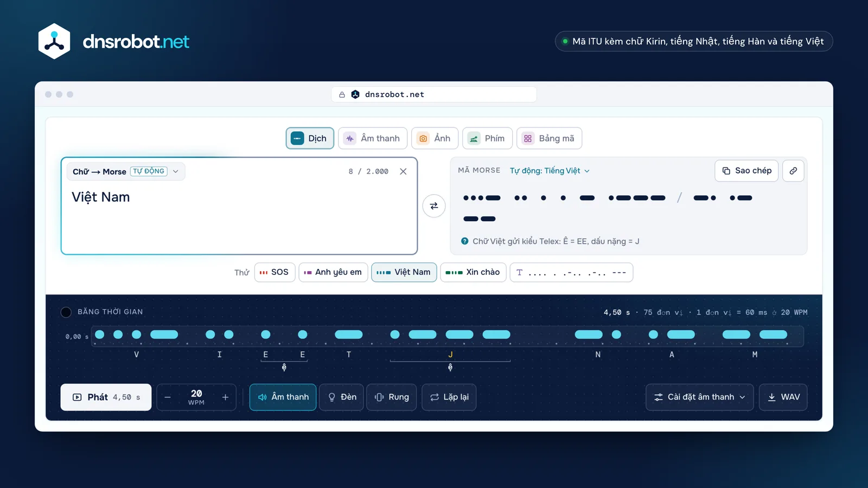Open the Tự động: Tiếng Việt language dropdown
Screen dimensions: 868x488
(550, 171)
